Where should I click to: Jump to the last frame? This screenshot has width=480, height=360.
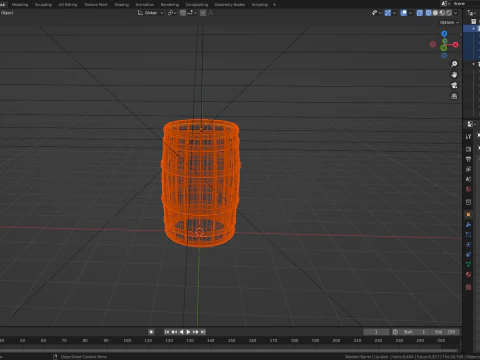203,332
